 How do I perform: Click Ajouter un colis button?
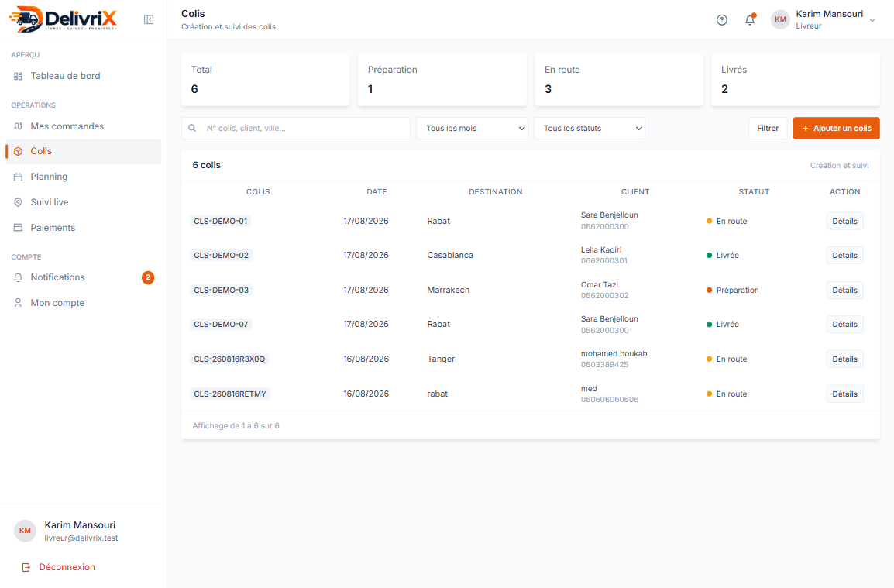836,129
